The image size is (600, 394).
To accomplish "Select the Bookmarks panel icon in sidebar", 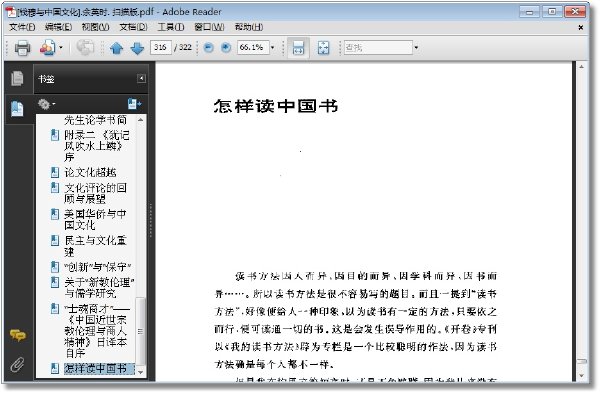I will pyautogui.click(x=17, y=109).
